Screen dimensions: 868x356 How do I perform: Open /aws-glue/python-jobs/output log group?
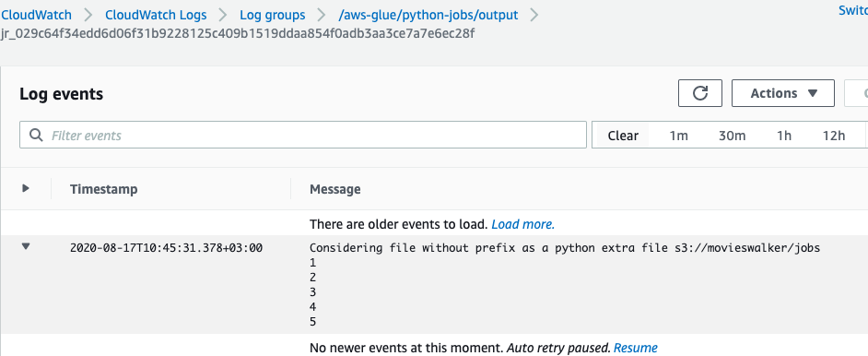pyautogui.click(x=428, y=15)
